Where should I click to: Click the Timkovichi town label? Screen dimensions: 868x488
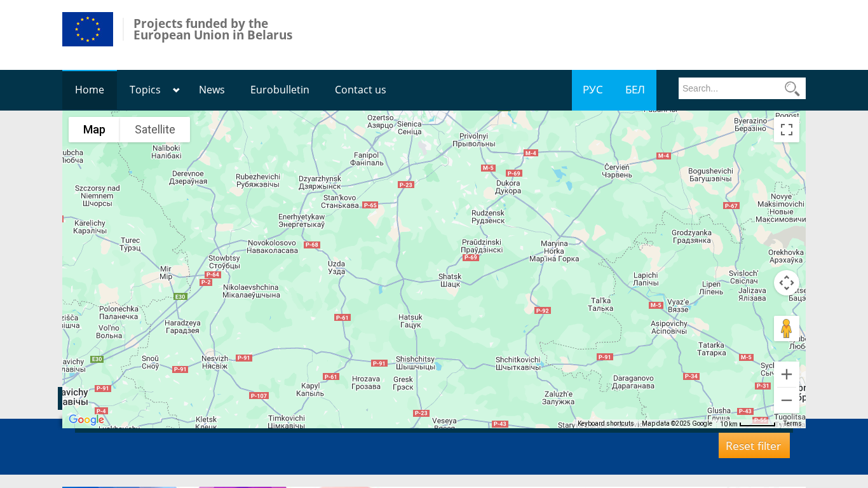(x=287, y=422)
